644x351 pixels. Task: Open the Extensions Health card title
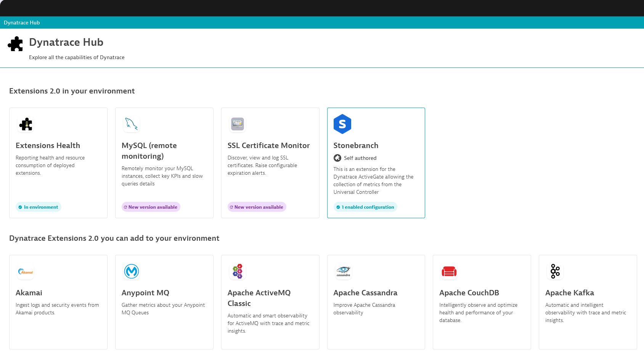tap(48, 145)
